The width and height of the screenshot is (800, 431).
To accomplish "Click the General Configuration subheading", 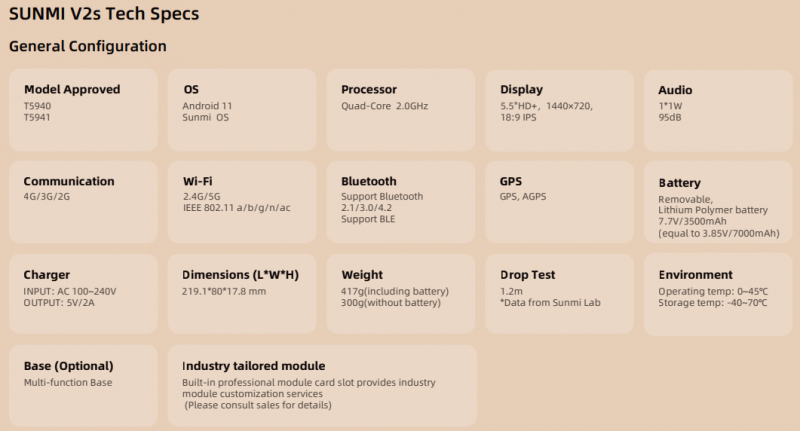I will coord(88,46).
